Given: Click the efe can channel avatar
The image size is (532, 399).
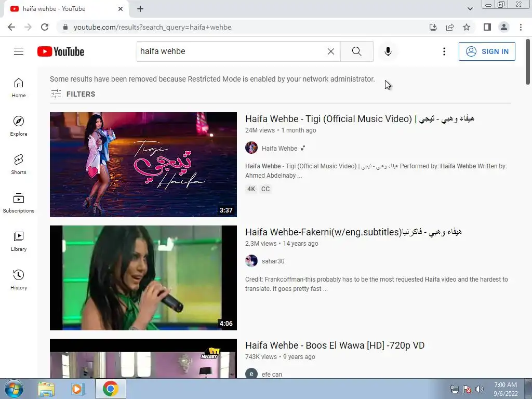Looking at the screenshot, I should point(251,374).
